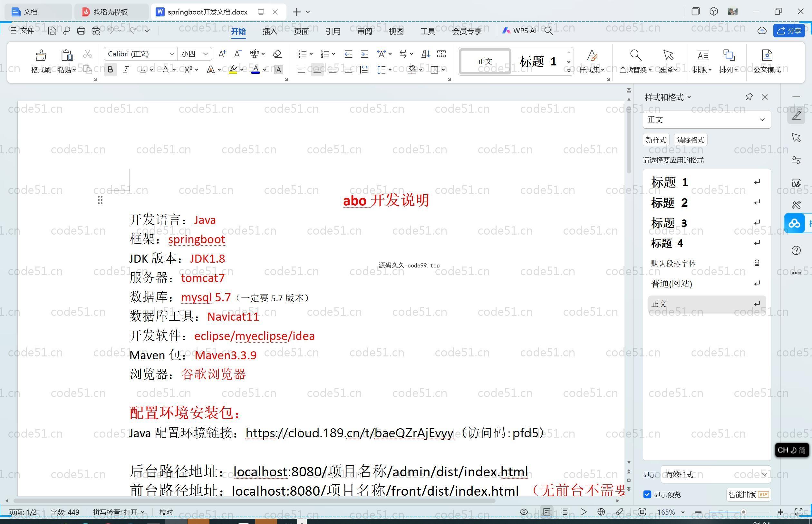Click the 公文模式 document mode icon
This screenshot has height=524, width=812.
(x=767, y=55)
